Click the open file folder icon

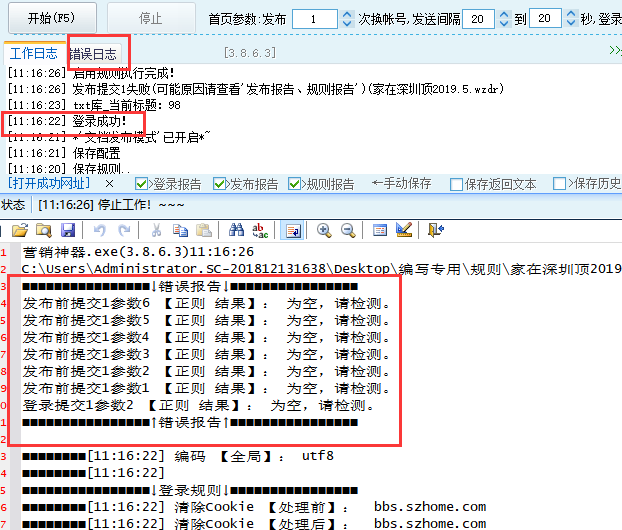[x=20, y=230]
